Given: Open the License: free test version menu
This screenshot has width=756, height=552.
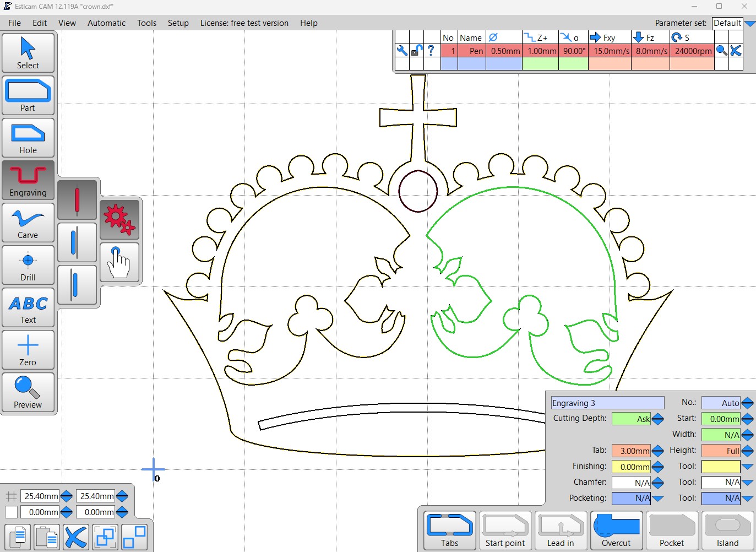Looking at the screenshot, I should click(x=244, y=23).
